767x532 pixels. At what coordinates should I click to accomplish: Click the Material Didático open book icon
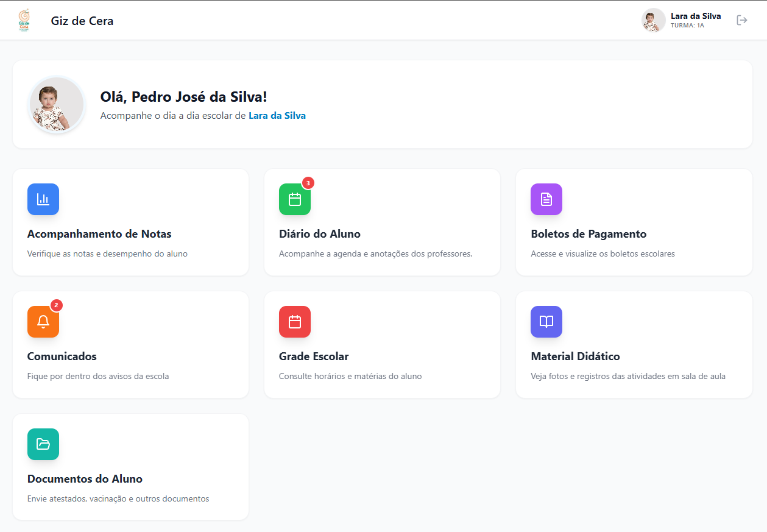coord(546,322)
